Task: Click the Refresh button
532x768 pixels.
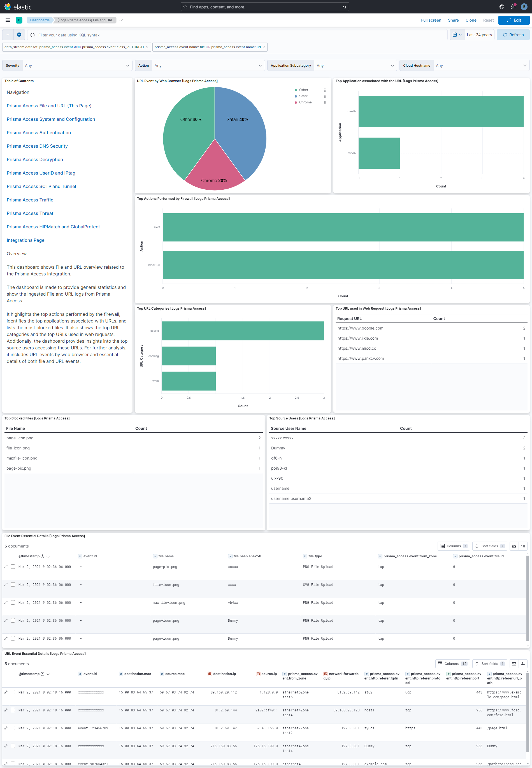Action: pyautogui.click(x=513, y=35)
